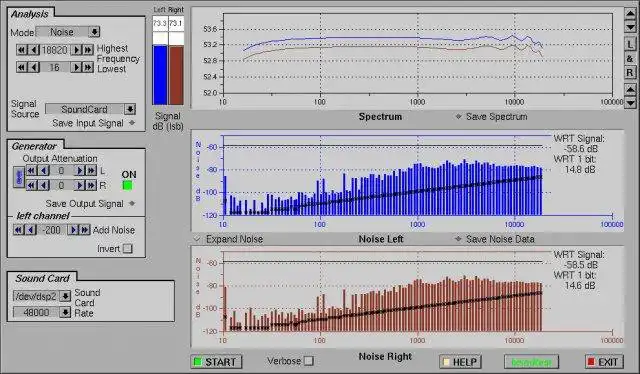
Task: Increase R output attenuation by one step
Action: tap(80, 185)
